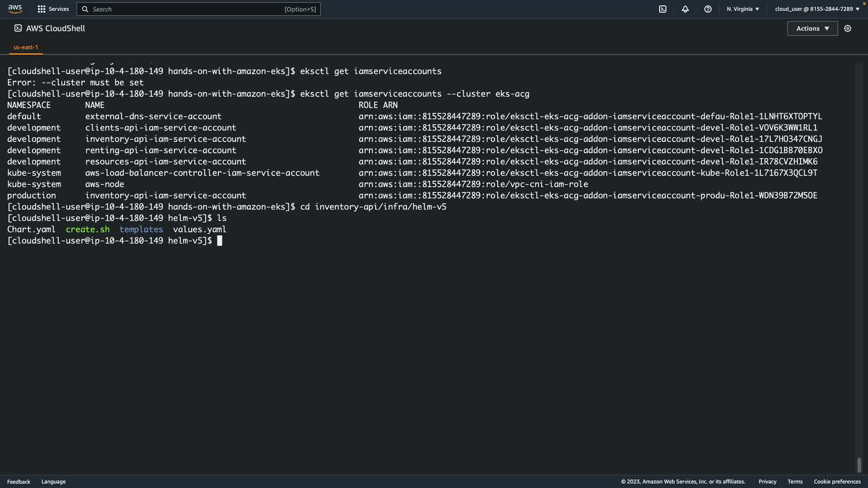Open the help question mark icon
The image size is (868, 488).
708,9
